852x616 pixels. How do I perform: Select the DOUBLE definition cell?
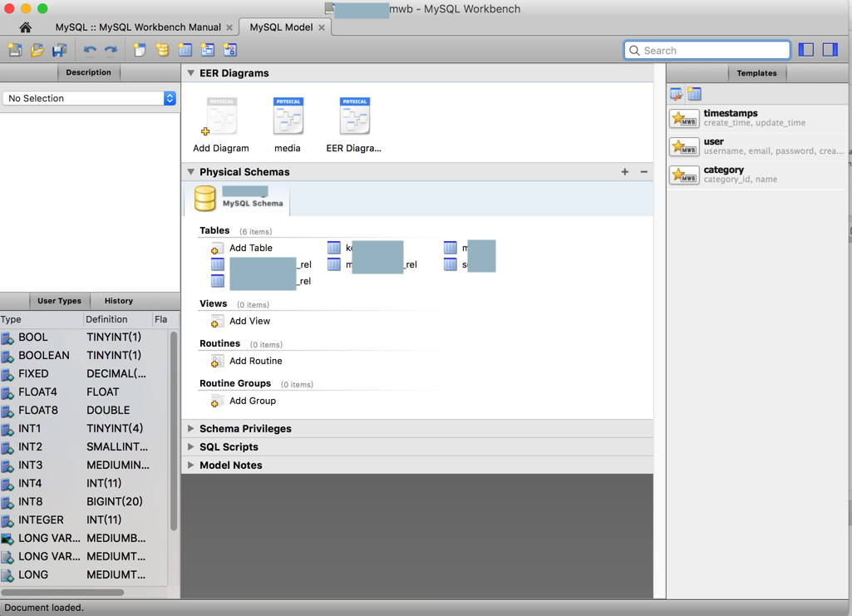pos(108,411)
